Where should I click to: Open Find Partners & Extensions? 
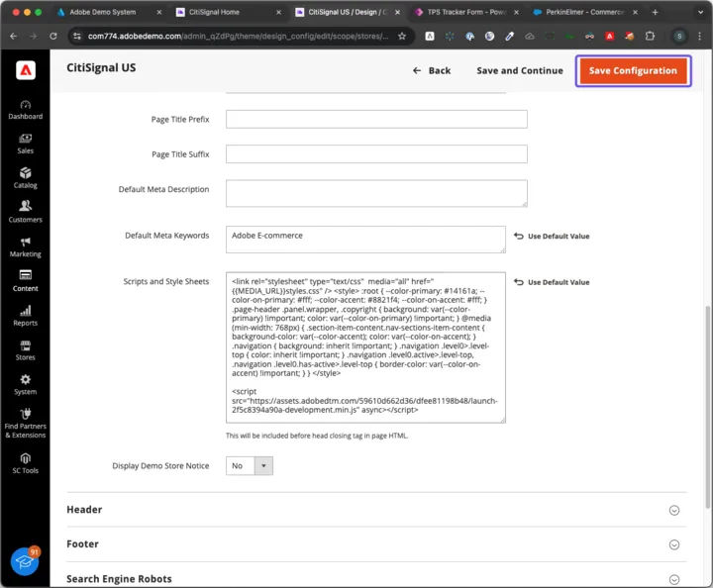[26, 424]
